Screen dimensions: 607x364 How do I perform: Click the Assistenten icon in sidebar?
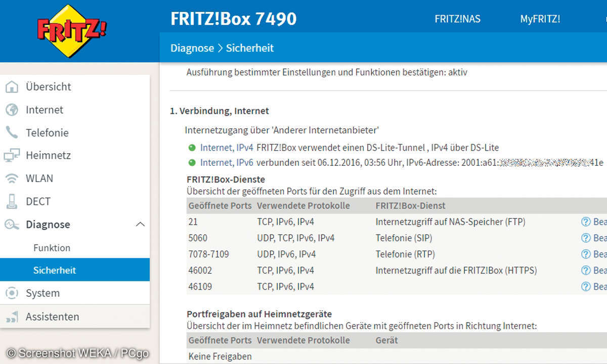point(12,317)
